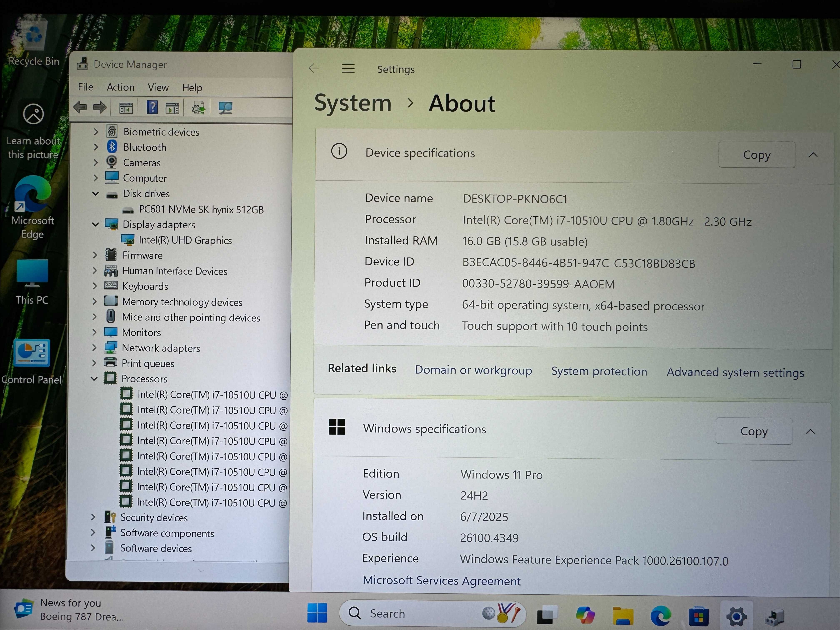
Task: Open Advanced system settings link
Action: pyautogui.click(x=735, y=372)
